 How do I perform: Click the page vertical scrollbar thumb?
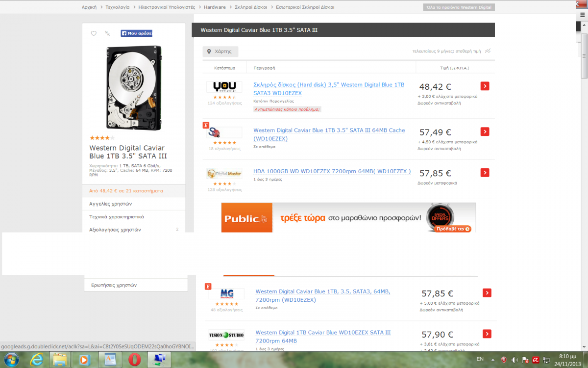[x=584, y=55]
